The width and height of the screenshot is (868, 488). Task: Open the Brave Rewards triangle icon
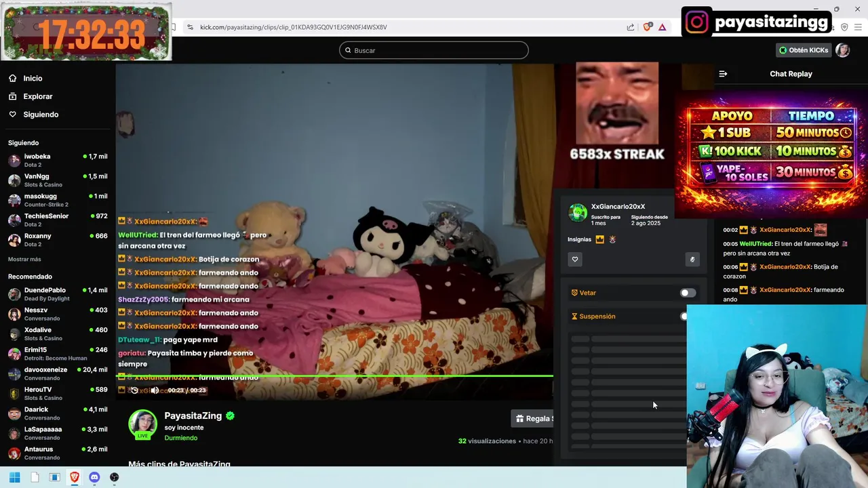coord(662,27)
